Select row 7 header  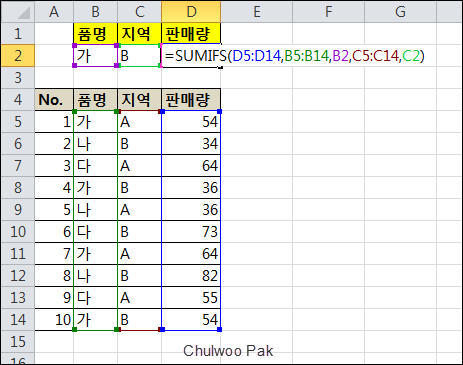coord(18,166)
